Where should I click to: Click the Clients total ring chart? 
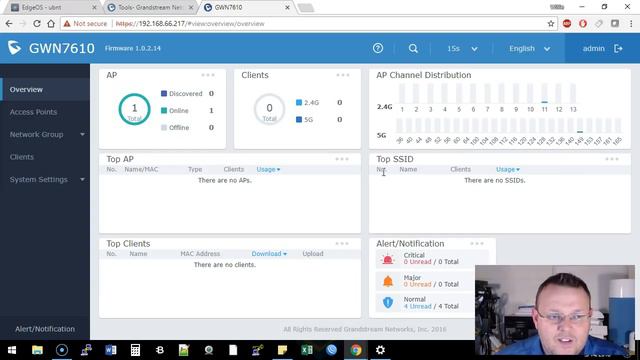coord(269,109)
